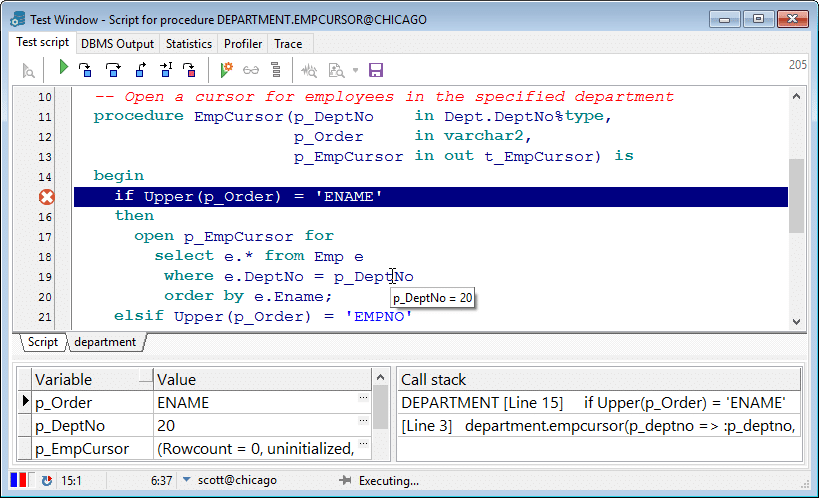Click the Variable column header
This screenshot has width=819, height=498.
pos(92,379)
